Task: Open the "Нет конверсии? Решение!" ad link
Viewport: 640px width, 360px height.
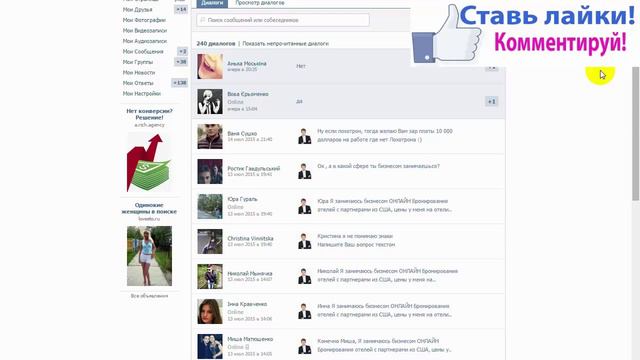Action: (x=149, y=114)
